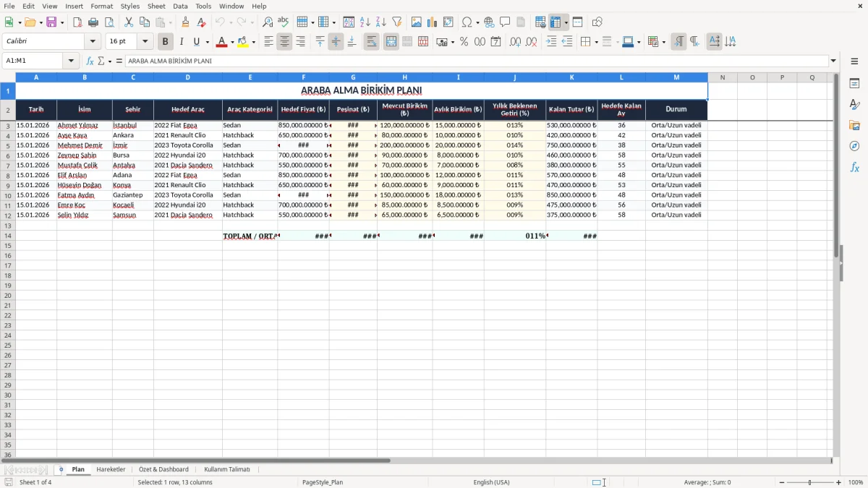Cut the selection with scissors icon
868x488 pixels.
coord(129,22)
